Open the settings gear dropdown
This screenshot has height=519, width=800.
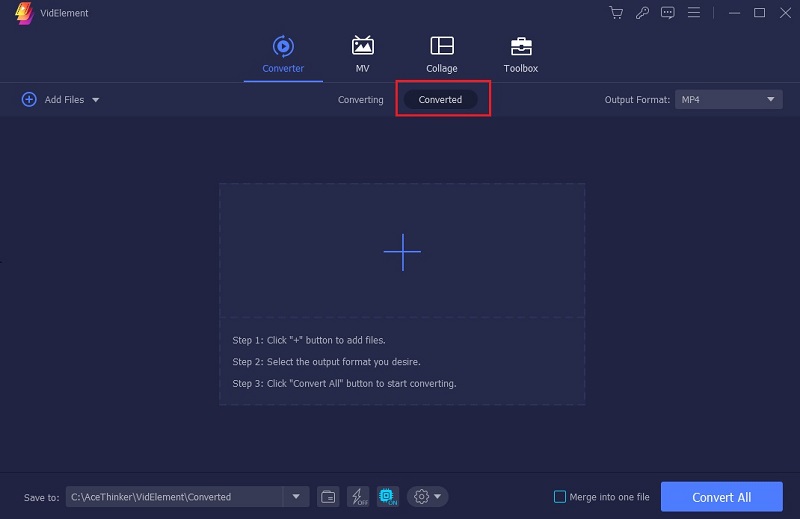(x=428, y=497)
